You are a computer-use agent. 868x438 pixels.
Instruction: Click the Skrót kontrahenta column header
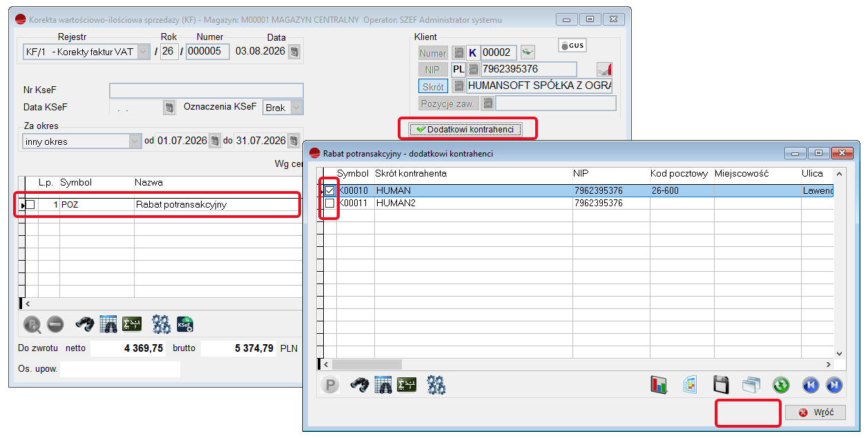pyautogui.click(x=473, y=174)
